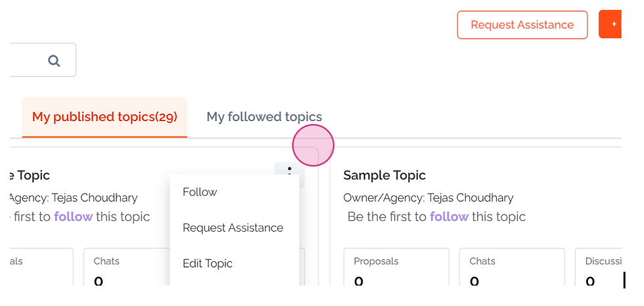The image size is (644, 306).
Task: Click the Proposals counter box in the right card
Action: (x=396, y=267)
